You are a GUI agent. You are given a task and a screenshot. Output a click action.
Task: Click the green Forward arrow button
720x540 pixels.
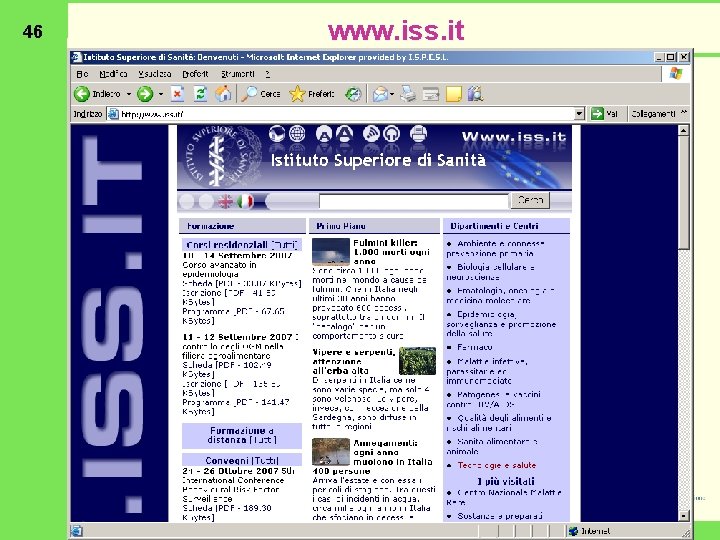point(145,94)
